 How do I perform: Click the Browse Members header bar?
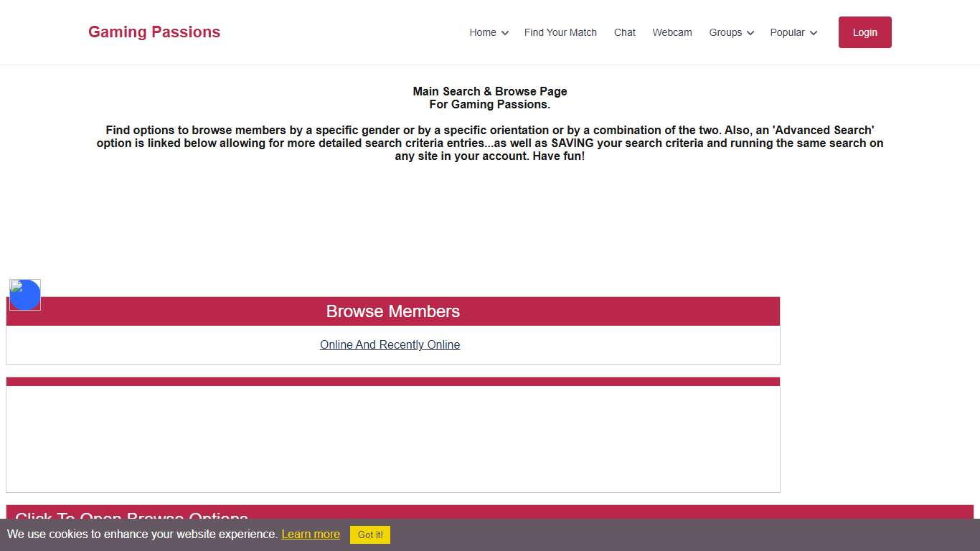click(392, 311)
